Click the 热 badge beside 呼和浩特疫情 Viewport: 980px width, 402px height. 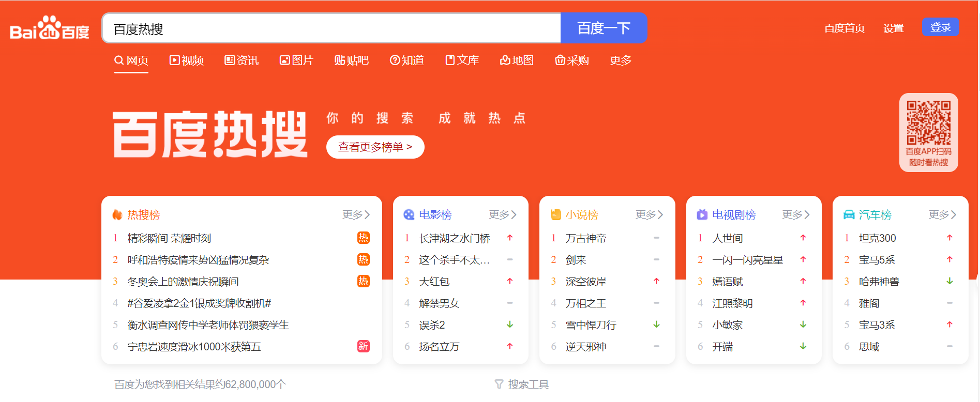point(364,259)
